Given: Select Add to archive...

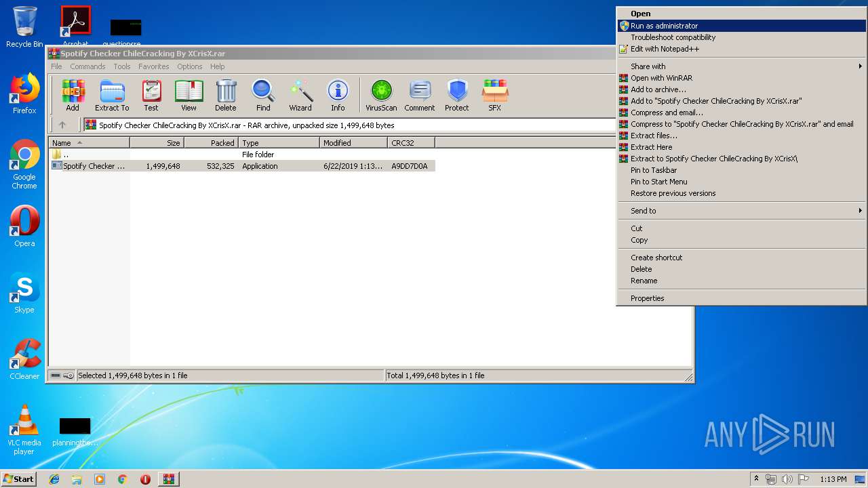Looking at the screenshot, I should tap(741, 89).
